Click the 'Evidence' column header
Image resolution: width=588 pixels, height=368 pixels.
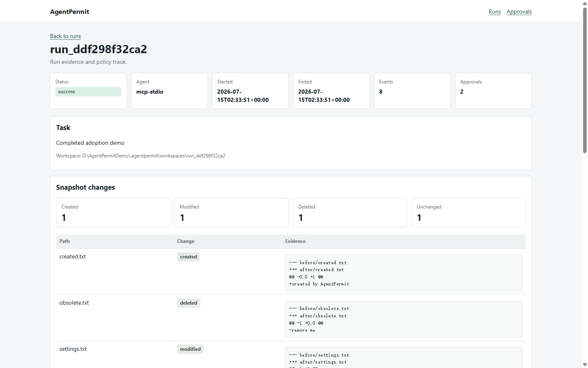[x=295, y=241]
